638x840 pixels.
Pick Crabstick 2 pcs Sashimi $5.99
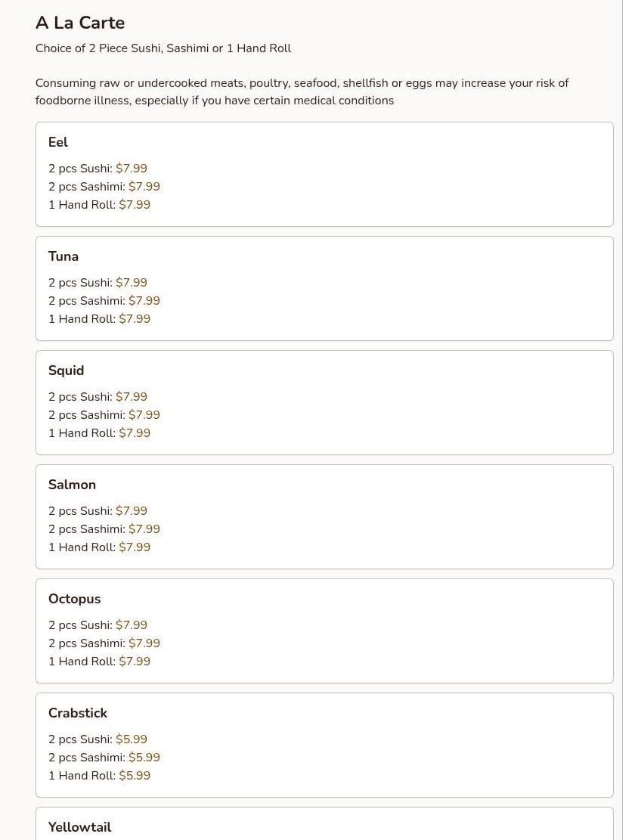[x=144, y=758]
